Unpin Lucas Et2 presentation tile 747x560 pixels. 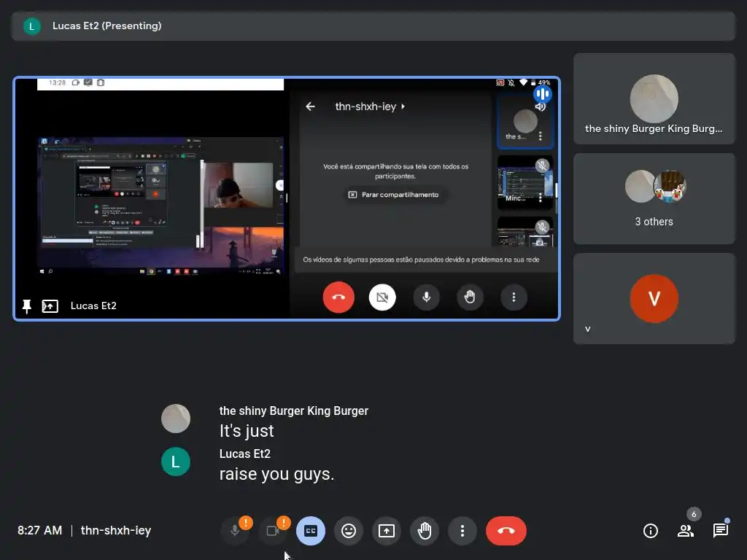tap(27, 306)
